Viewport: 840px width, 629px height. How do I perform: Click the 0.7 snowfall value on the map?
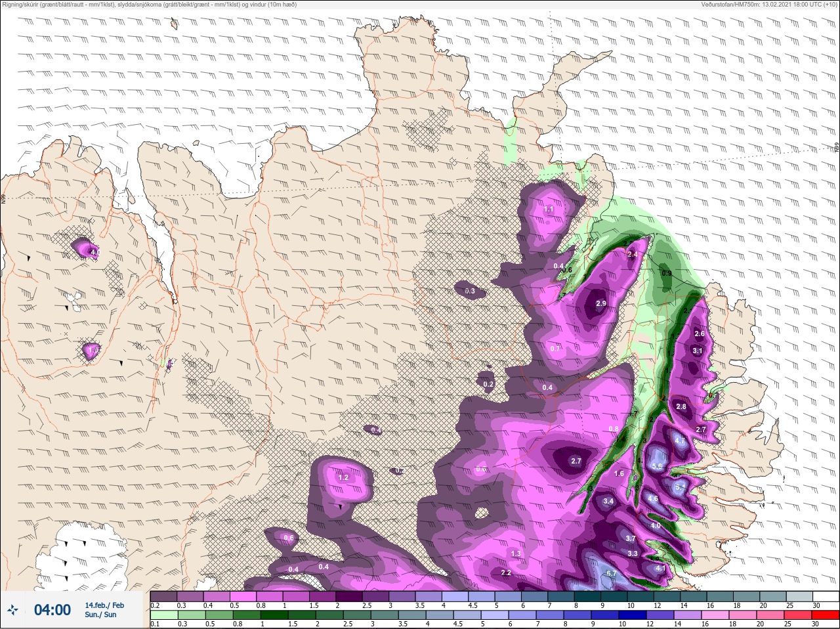tap(555, 349)
